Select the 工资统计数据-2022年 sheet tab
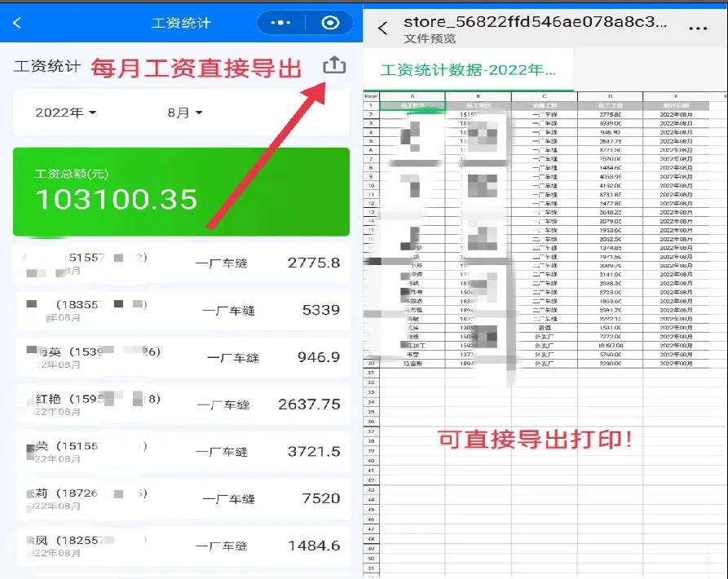Screen dimensions: 728x579 click(x=469, y=70)
